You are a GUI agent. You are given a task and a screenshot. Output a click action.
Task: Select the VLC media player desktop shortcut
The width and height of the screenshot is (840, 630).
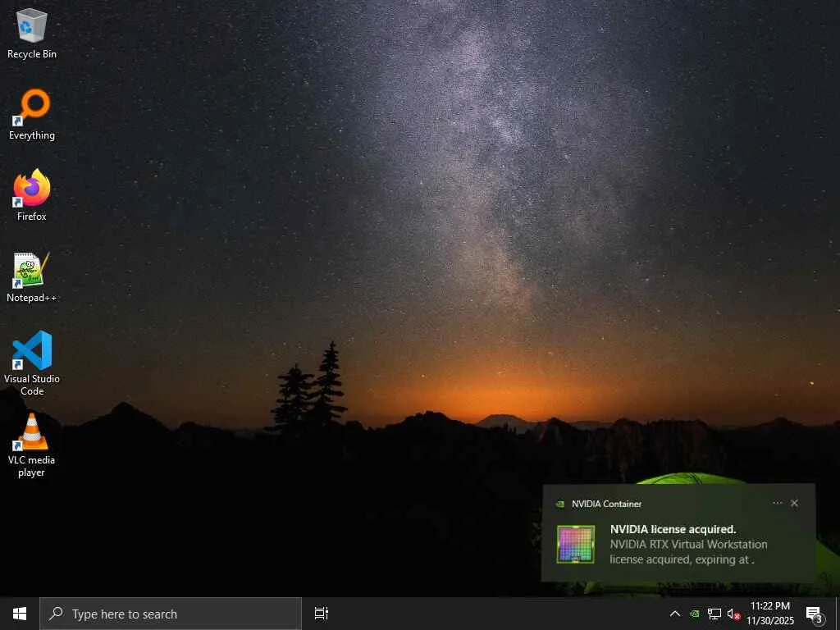32,445
